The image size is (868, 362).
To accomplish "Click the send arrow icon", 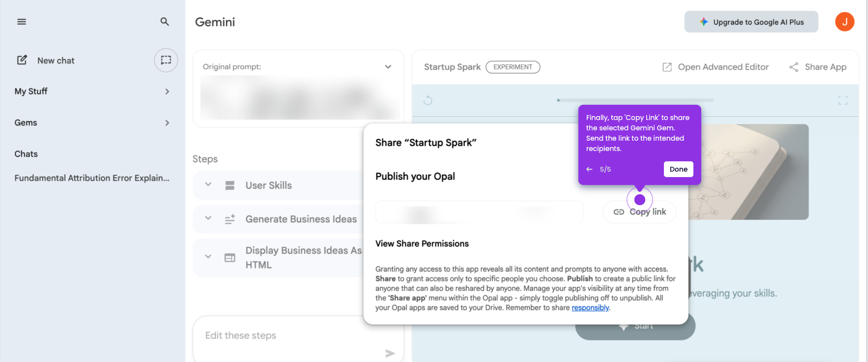I will tap(390, 353).
